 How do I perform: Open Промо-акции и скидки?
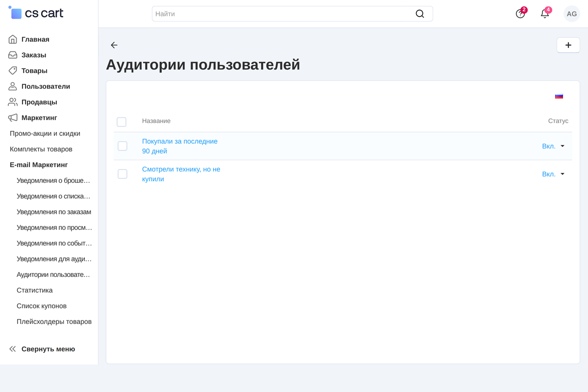pyautogui.click(x=45, y=133)
